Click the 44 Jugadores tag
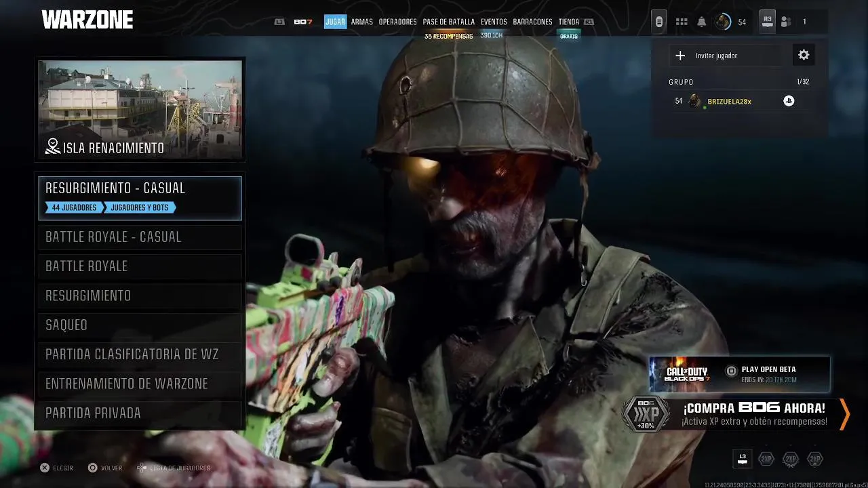The image size is (868, 488). pos(74,207)
